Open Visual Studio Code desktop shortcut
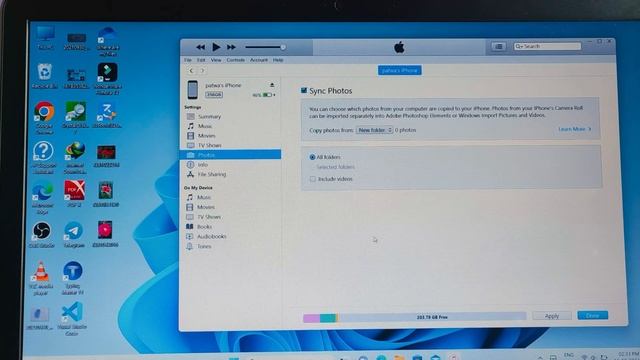Screen dimensions: 640x360 (72, 319)
